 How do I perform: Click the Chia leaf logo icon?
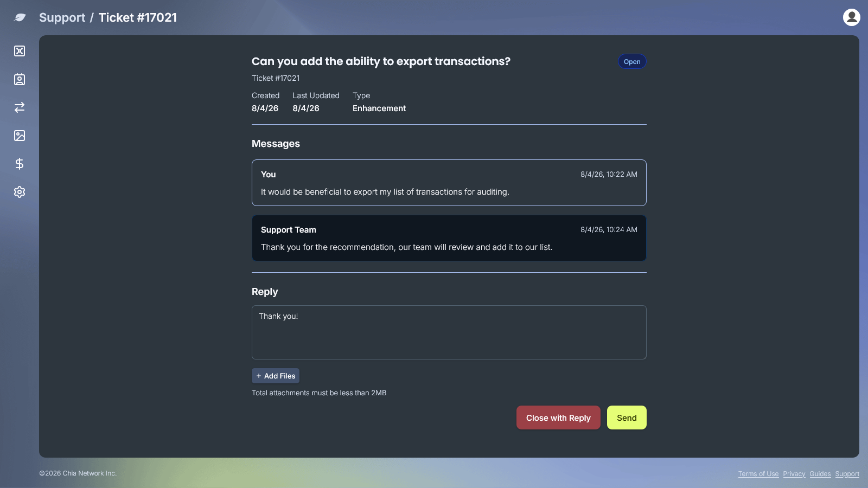click(20, 17)
